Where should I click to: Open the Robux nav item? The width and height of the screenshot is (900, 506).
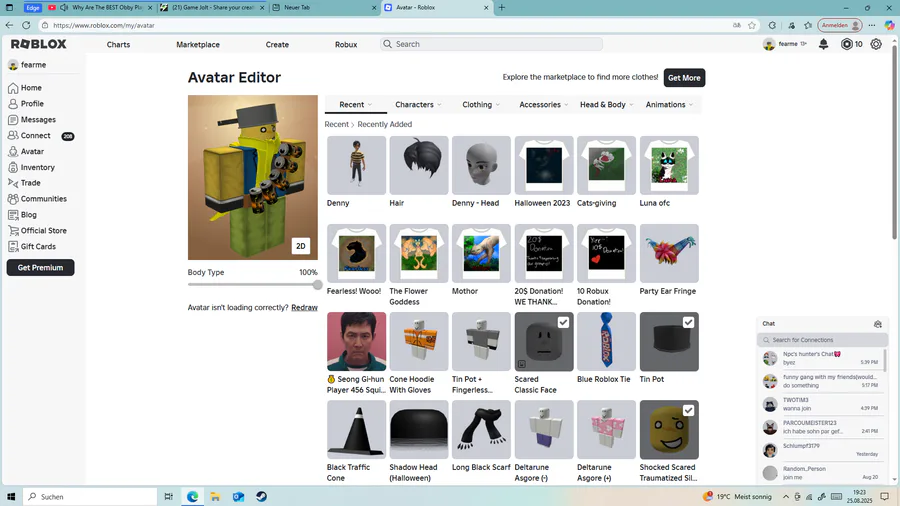[346, 44]
